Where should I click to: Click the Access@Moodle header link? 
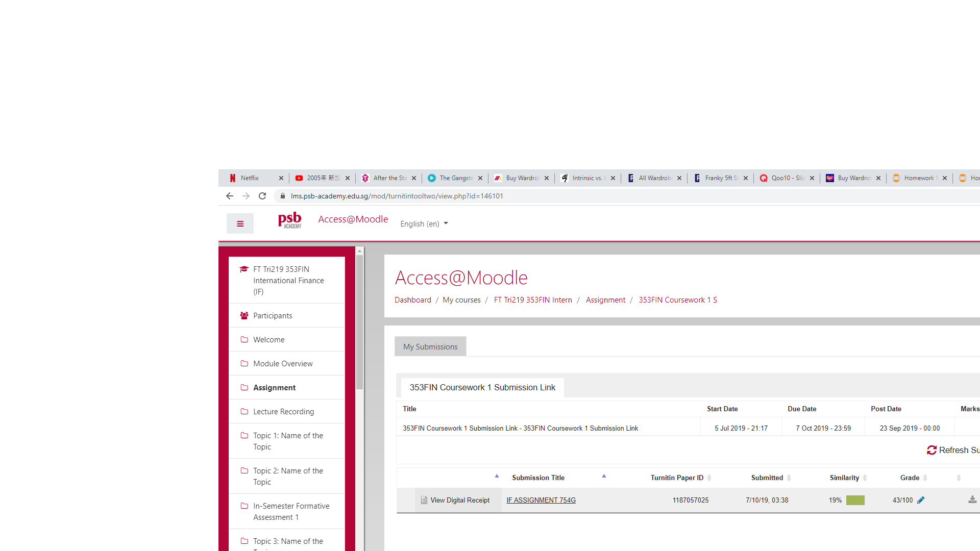click(x=353, y=219)
